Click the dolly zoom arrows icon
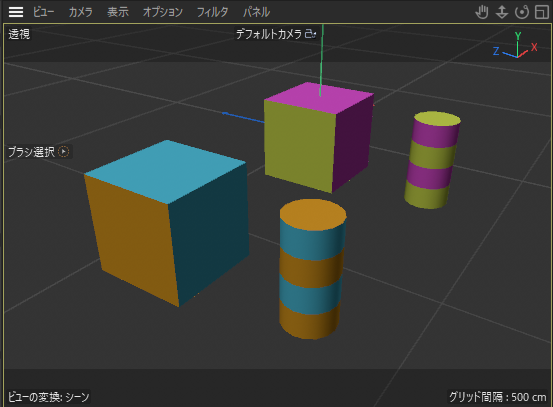The height and width of the screenshot is (407, 553). pos(502,12)
